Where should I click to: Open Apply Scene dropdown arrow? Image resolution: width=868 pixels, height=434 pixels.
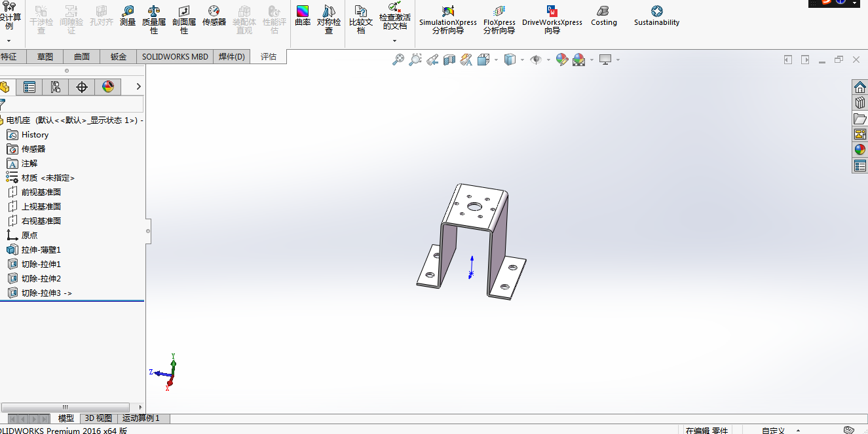pos(592,60)
